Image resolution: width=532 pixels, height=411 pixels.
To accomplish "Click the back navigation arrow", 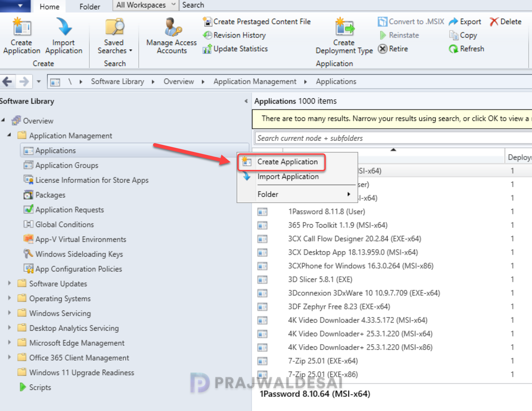I will [7, 82].
